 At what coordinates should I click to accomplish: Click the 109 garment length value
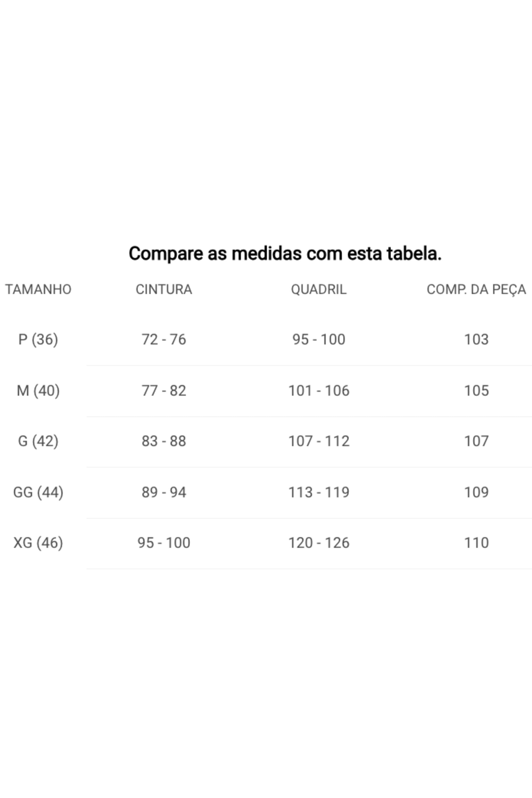point(476,492)
